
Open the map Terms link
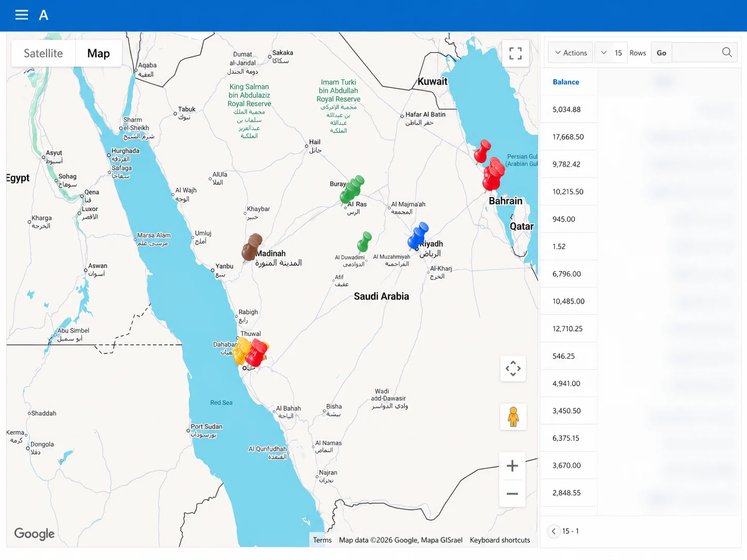pos(322,540)
